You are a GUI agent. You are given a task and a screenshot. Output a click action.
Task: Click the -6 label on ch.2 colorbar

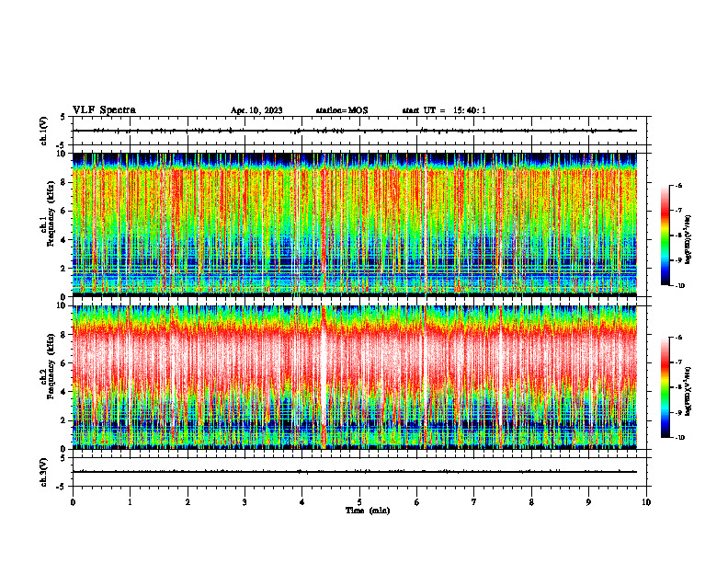point(679,338)
